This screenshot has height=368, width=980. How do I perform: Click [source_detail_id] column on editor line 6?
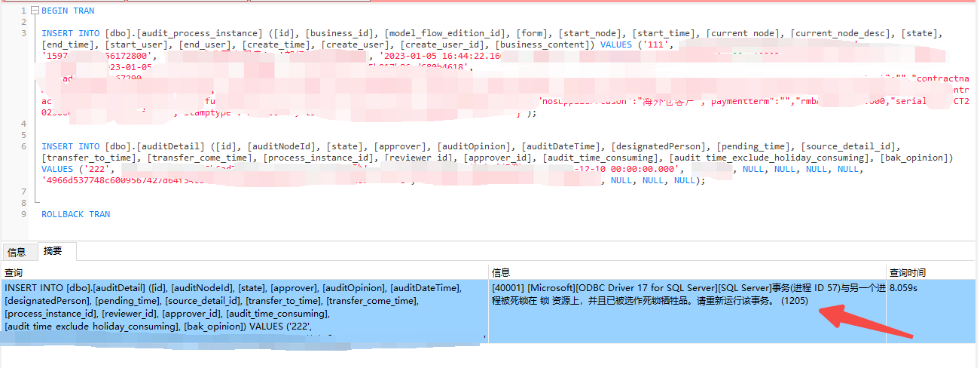848,146
